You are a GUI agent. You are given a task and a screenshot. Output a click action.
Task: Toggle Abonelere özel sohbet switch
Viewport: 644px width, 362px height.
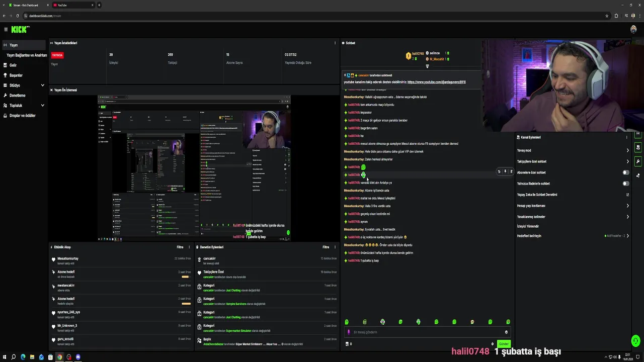[625, 172]
